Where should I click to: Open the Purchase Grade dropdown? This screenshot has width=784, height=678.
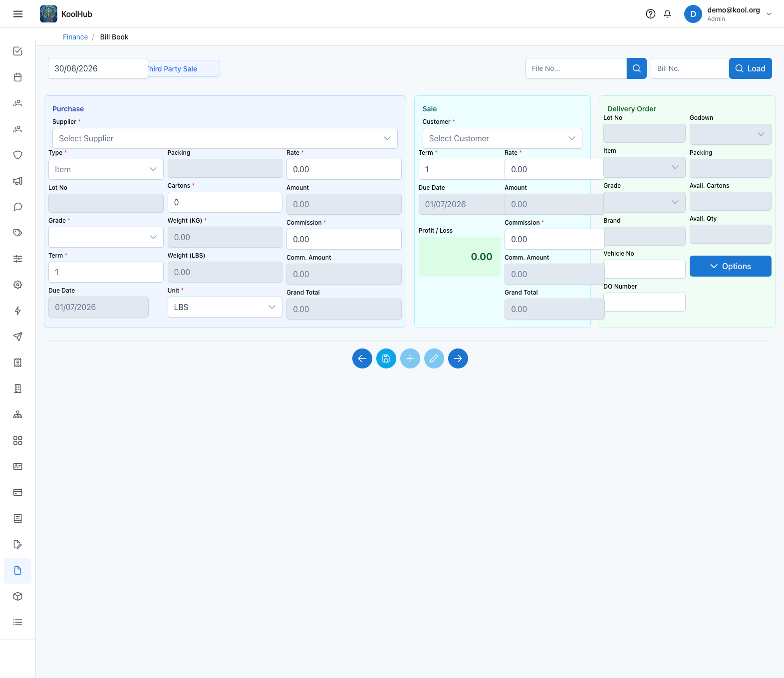click(x=106, y=237)
